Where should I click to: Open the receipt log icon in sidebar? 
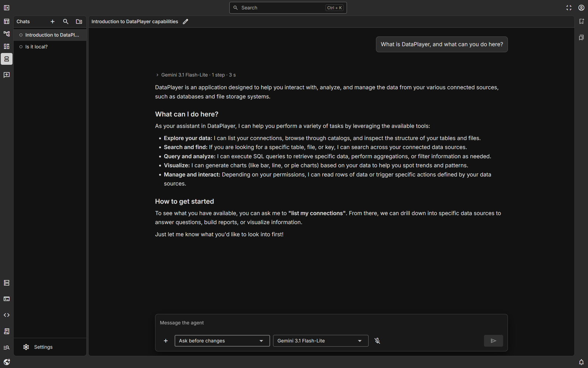pyautogui.click(x=7, y=332)
